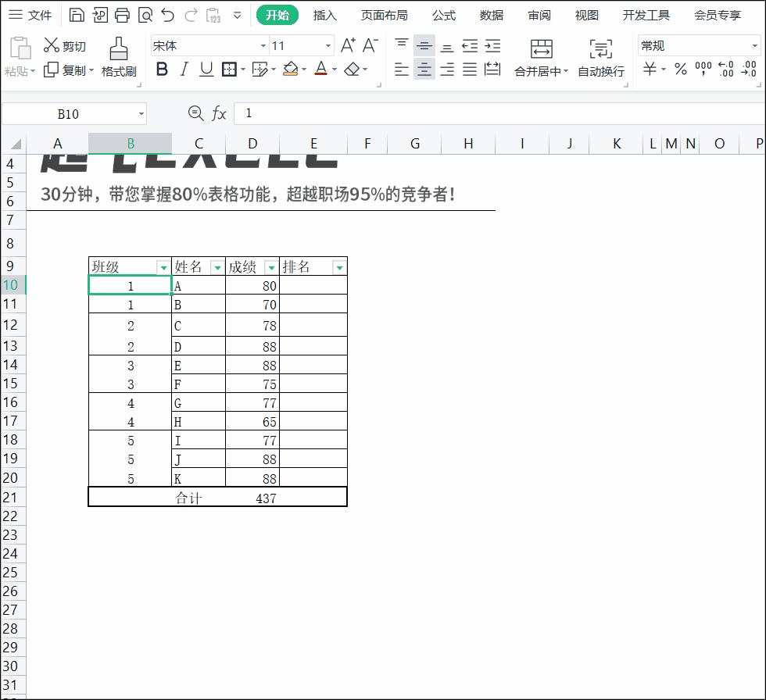Click the Paste (粘贴) clipboard icon

click(x=20, y=48)
